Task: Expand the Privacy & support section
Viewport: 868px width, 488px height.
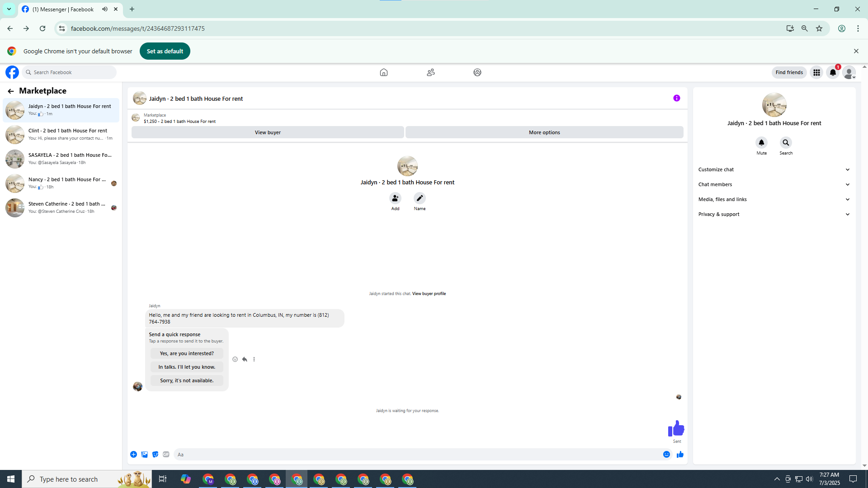Action: point(774,214)
